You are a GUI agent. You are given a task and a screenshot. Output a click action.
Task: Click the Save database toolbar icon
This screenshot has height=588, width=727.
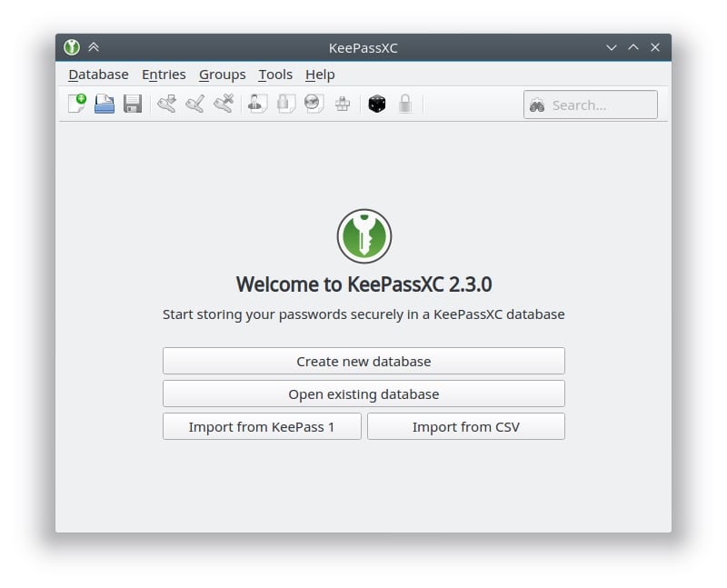pyautogui.click(x=133, y=104)
